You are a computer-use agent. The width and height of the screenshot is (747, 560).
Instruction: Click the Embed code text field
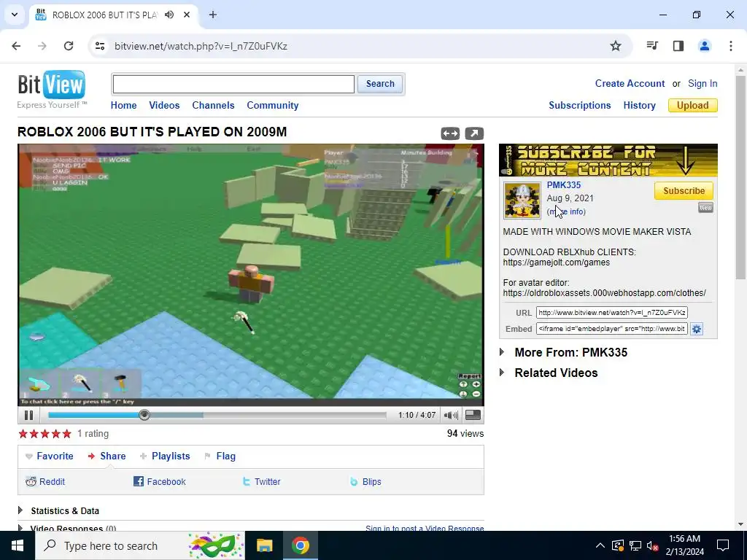pyautogui.click(x=612, y=329)
